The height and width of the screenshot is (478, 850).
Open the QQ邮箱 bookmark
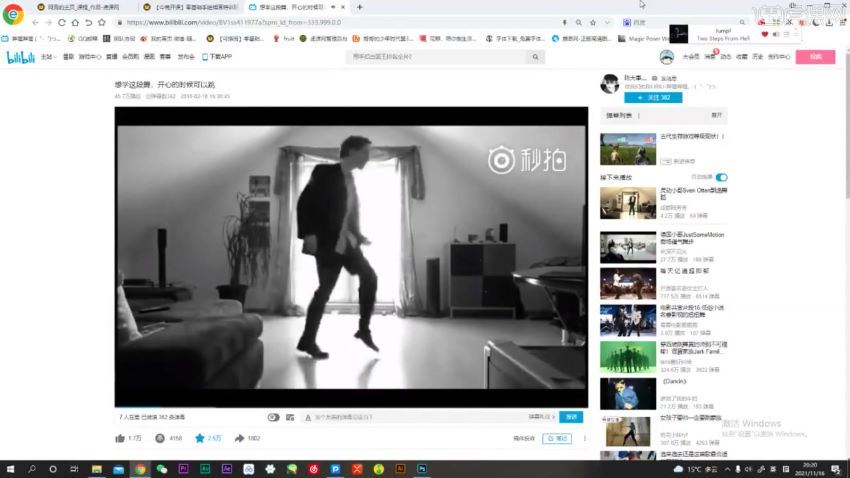[x=83, y=38]
